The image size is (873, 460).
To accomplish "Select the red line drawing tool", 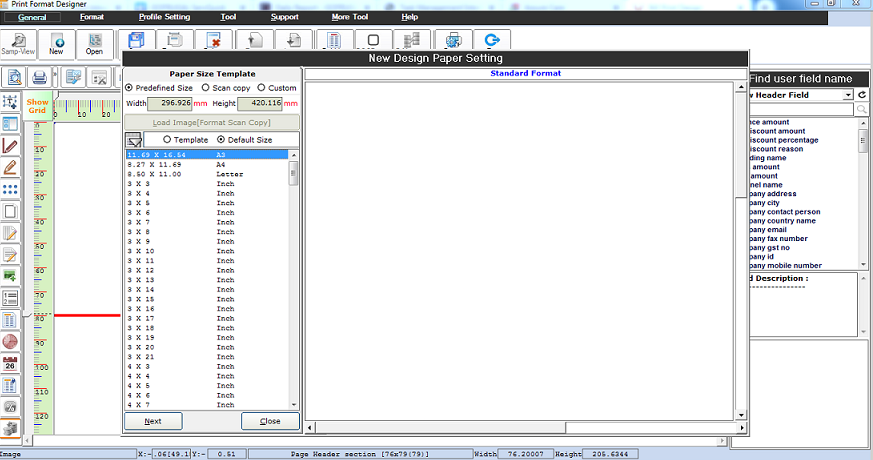I will (x=10, y=146).
